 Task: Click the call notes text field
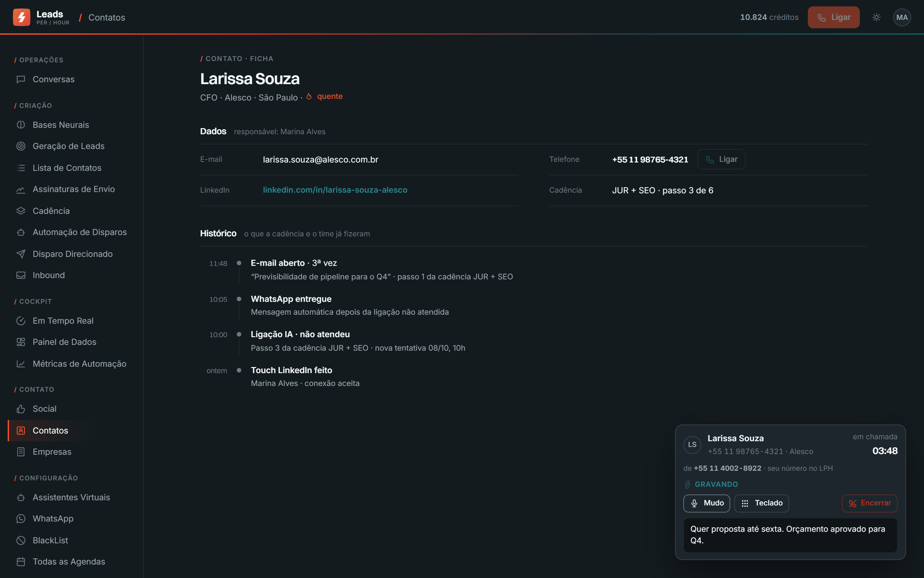[x=790, y=535]
